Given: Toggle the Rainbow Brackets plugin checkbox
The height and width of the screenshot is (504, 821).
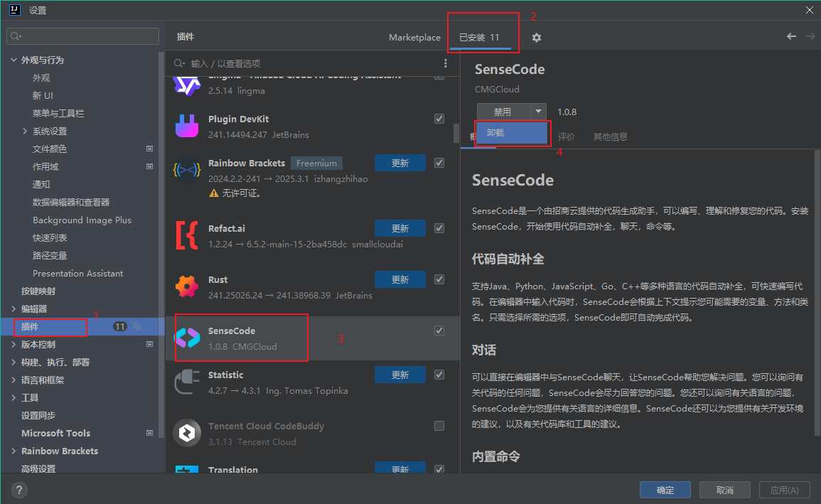Looking at the screenshot, I should tap(439, 163).
